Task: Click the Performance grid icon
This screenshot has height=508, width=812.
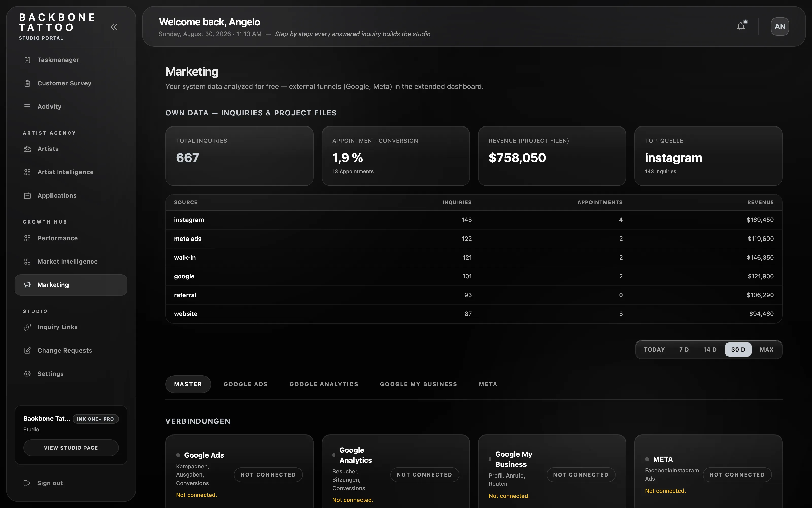Action: (x=27, y=238)
